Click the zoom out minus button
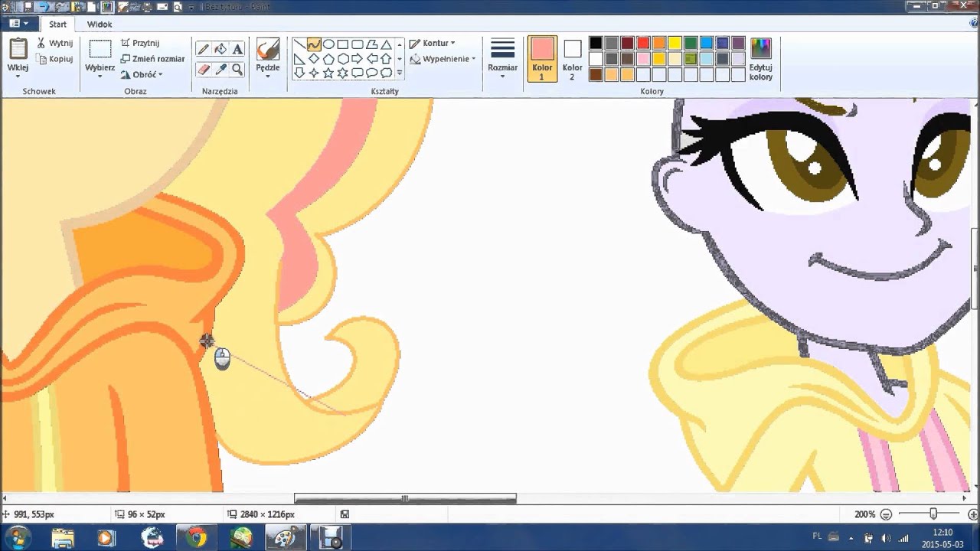The image size is (980, 551). click(x=886, y=515)
